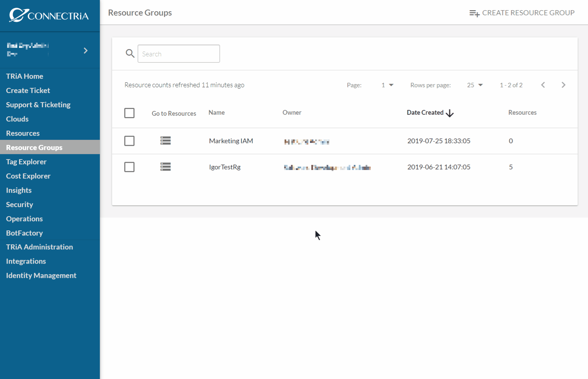Check the IgorTestRg row checkbox
588x379 pixels.
click(129, 167)
